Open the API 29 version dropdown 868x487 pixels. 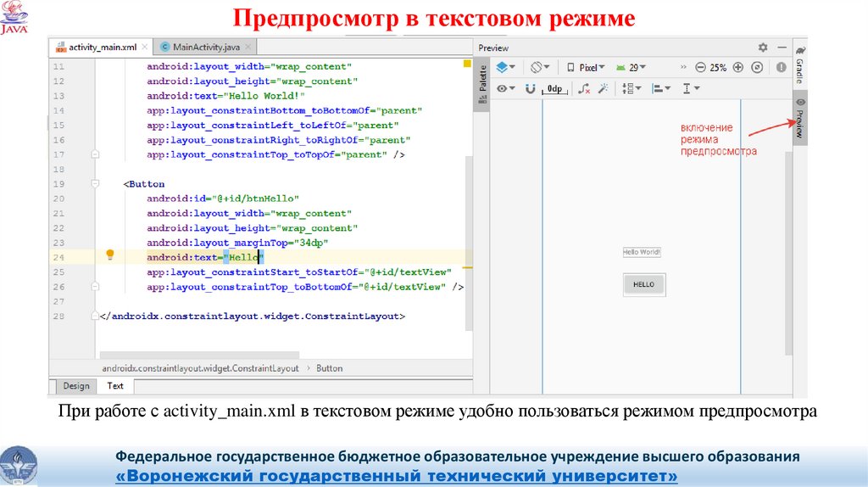[x=632, y=67]
